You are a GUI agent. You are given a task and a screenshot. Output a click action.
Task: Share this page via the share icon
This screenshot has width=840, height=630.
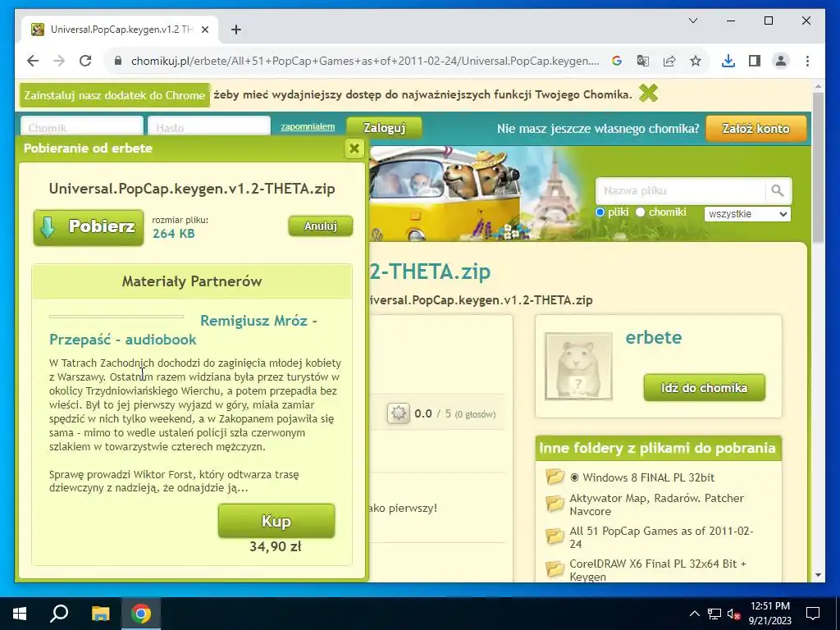pyautogui.click(x=669, y=61)
